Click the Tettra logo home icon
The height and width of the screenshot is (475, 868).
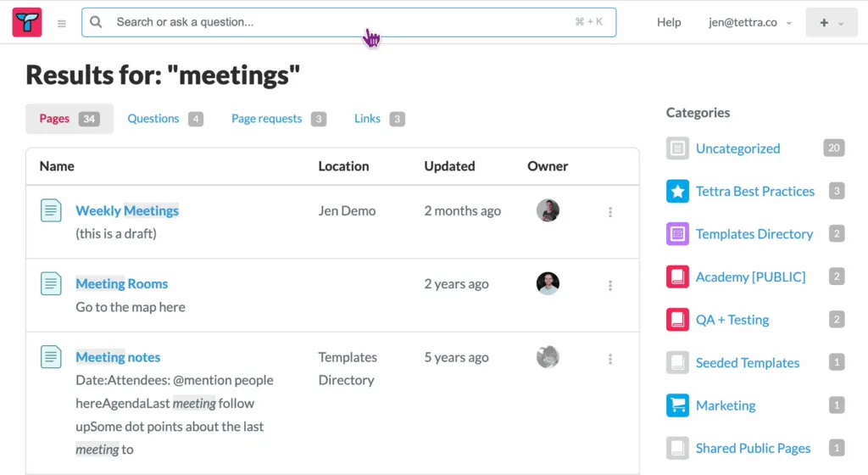(x=27, y=22)
